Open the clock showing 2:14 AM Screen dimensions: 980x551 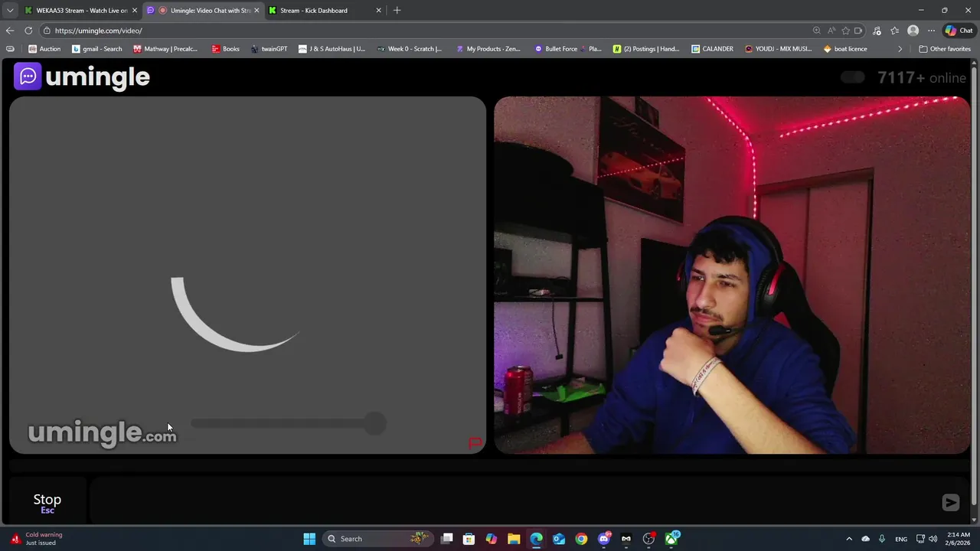(957, 539)
